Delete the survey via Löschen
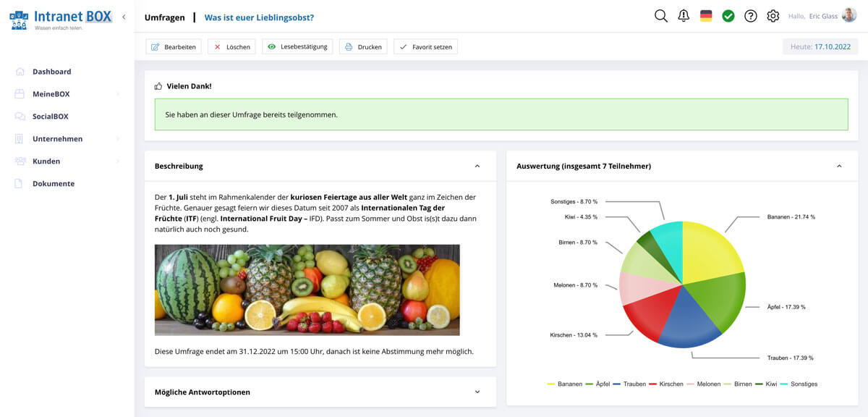Viewport: 868px width, 417px height. point(231,46)
